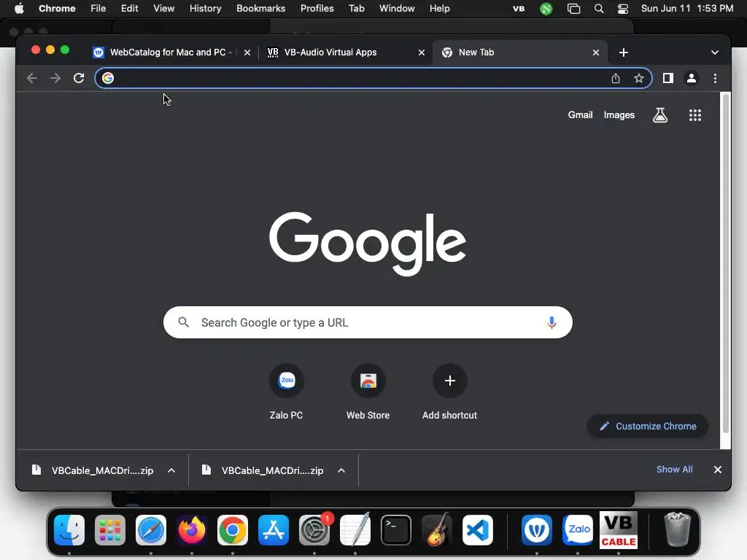
Task: Click the Chrome back arrow
Action: pyautogui.click(x=32, y=78)
